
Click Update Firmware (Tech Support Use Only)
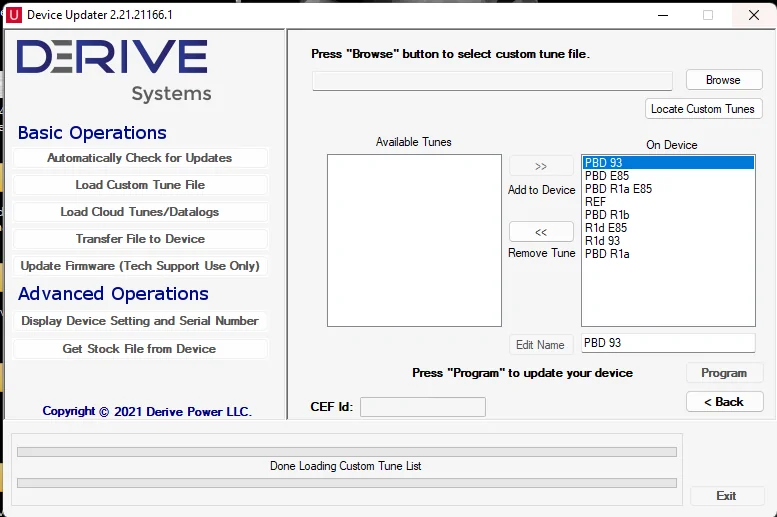(140, 266)
